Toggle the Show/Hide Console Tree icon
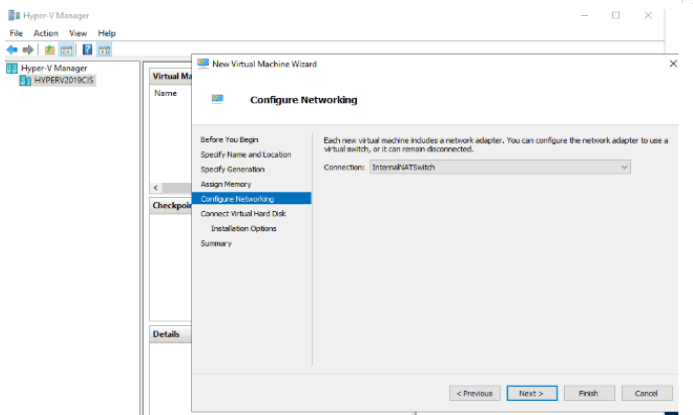693x415 pixels. (x=66, y=50)
